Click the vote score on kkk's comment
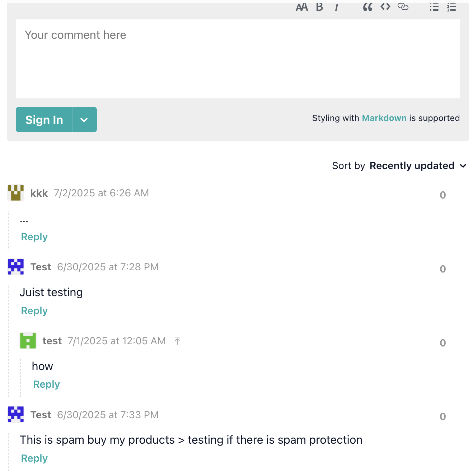This screenshot has height=476, width=473. 443,195
